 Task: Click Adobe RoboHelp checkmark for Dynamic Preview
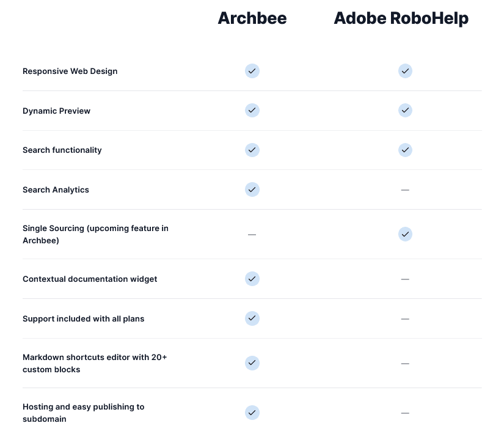pos(405,111)
